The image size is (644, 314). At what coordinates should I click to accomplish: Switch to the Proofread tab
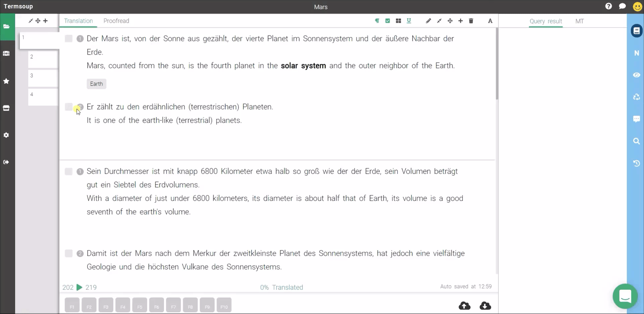point(116,21)
